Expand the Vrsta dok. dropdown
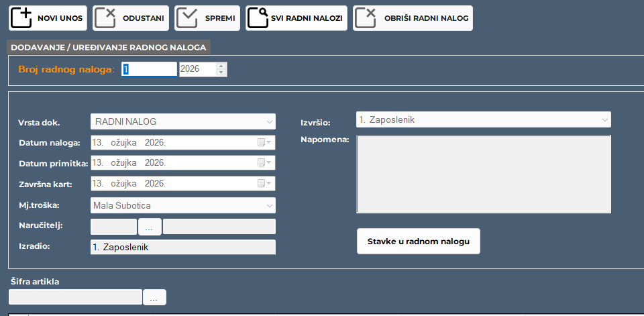Viewport: 644px width, 316px height. [269, 122]
